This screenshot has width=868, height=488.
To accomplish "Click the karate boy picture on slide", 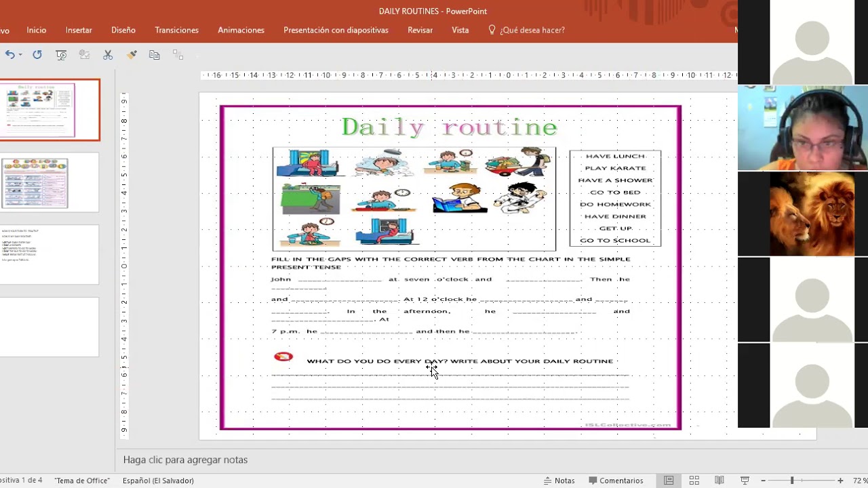I will pyautogui.click(x=520, y=198).
